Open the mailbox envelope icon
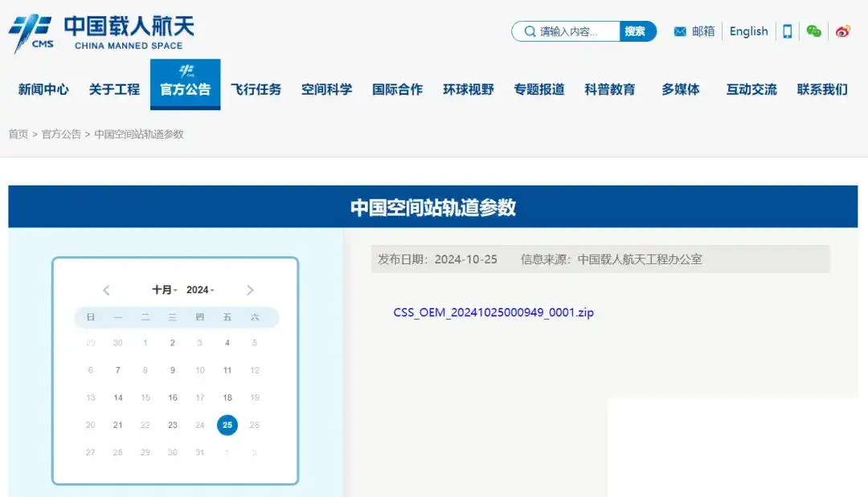Image resolution: width=868 pixels, height=497 pixels. 680,31
